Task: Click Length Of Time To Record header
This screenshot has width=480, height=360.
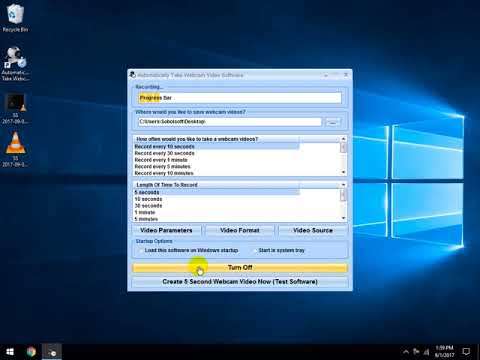Action: [x=217, y=185]
